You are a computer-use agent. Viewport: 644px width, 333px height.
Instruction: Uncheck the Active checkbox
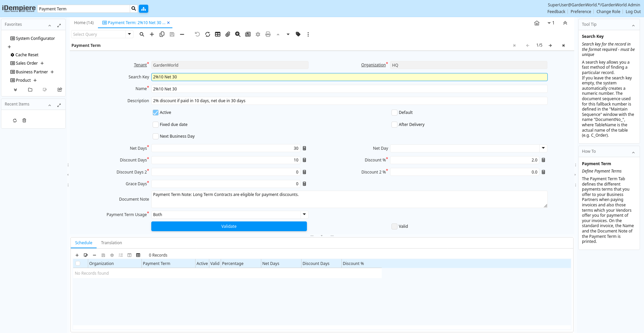pos(156,113)
